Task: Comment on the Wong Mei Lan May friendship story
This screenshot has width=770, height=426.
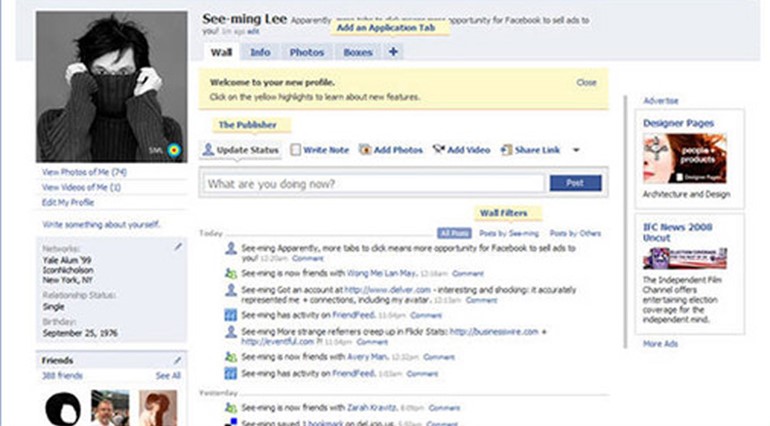Action: [468, 274]
